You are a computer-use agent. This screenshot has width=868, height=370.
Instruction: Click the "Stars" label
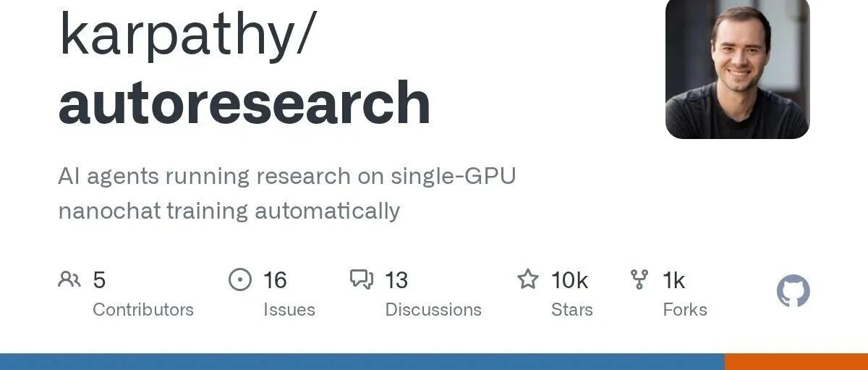pyautogui.click(x=572, y=310)
